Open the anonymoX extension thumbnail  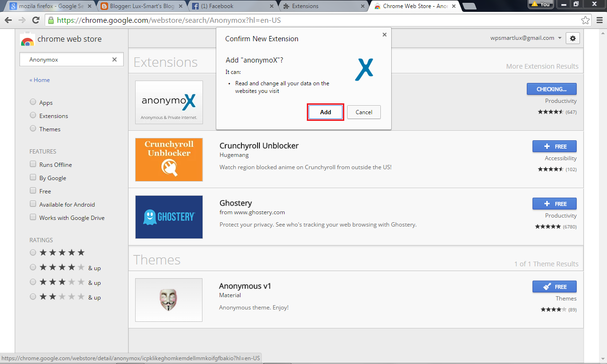169,102
